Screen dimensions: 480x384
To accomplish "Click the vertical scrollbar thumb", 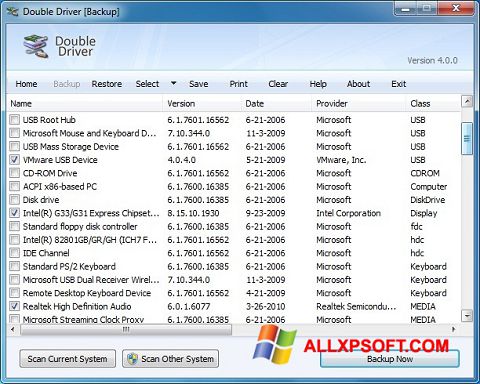I will click(467, 139).
